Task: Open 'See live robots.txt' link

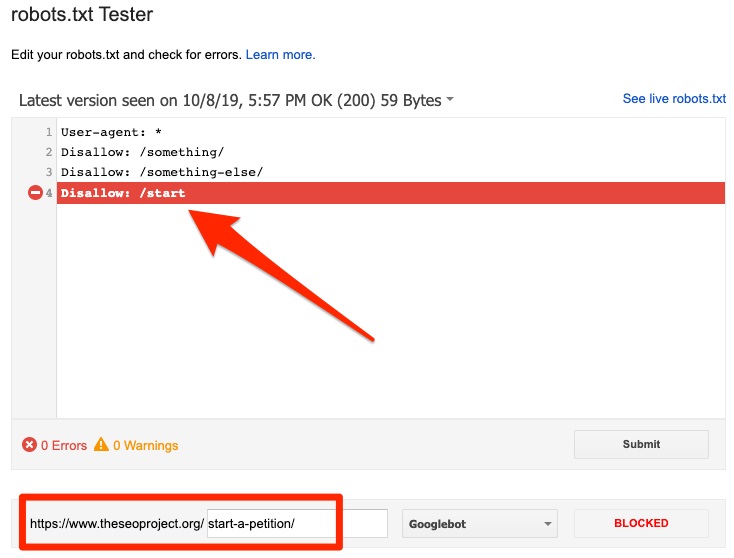Action: 674,99
